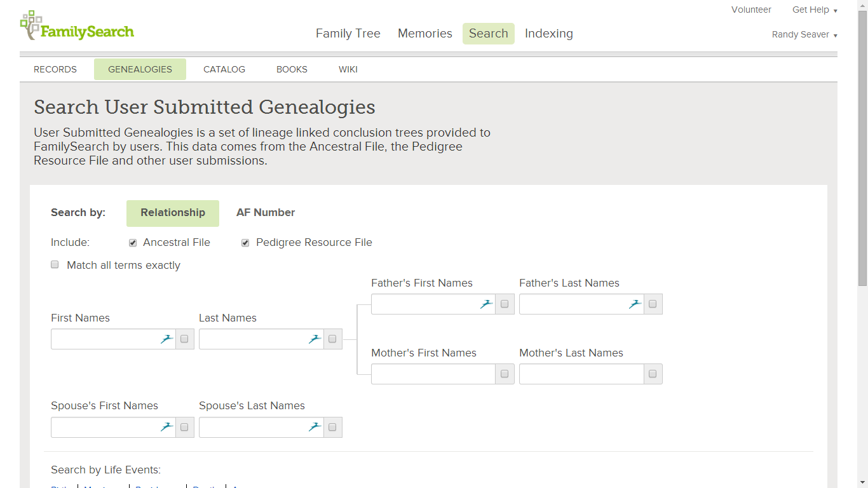The width and height of the screenshot is (868, 488).
Task: Toggle exact match box beside Last Names
Action: coord(332,339)
